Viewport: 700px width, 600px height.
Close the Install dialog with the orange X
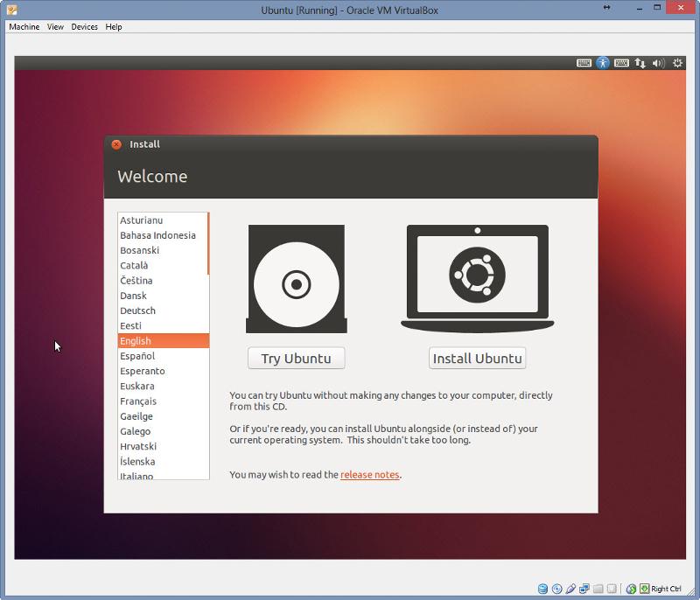[116, 144]
